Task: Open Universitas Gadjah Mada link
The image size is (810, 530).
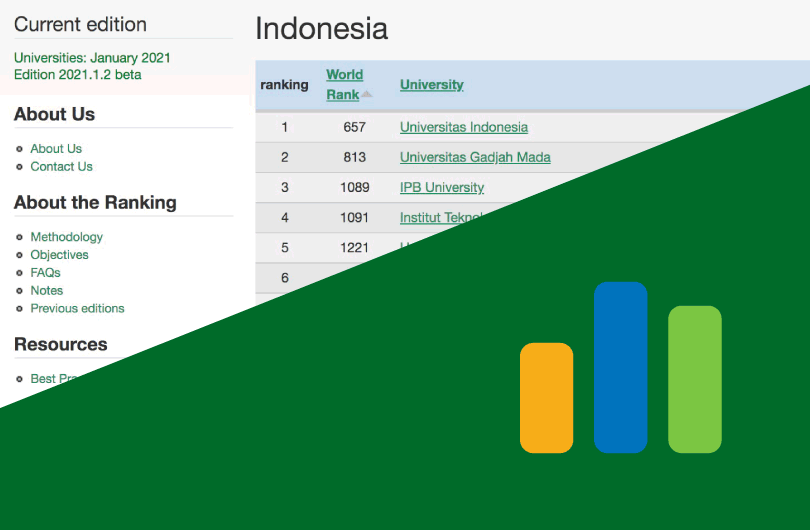Action: [x=475, y=157]
